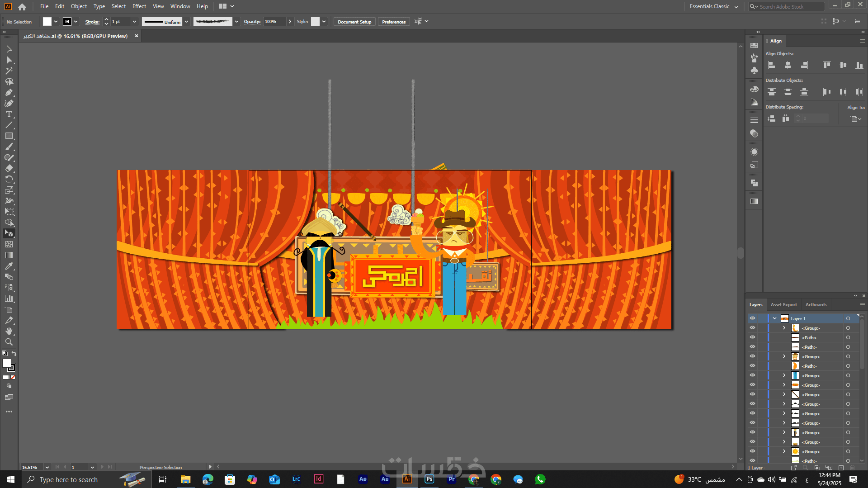This screenshot has width=868, height=488.
Task: Open the fill color dropdown in control bar
Action: point(56,22)
